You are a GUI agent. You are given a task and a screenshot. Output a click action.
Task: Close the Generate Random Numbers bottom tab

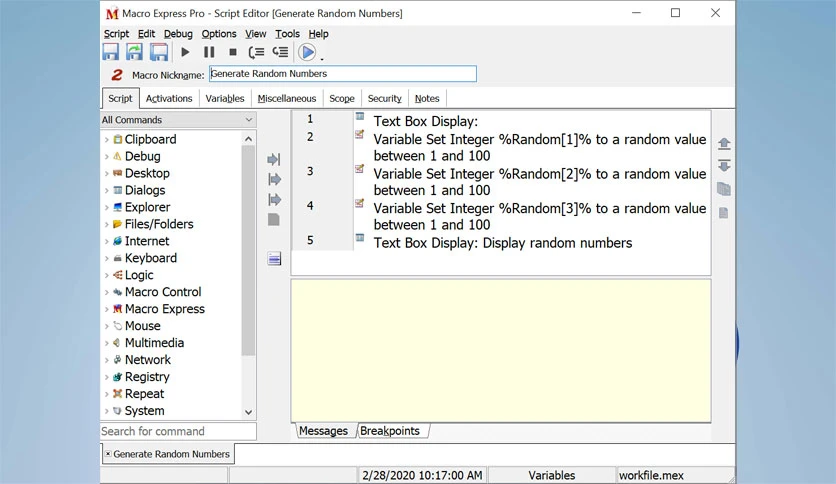[108, 454]
